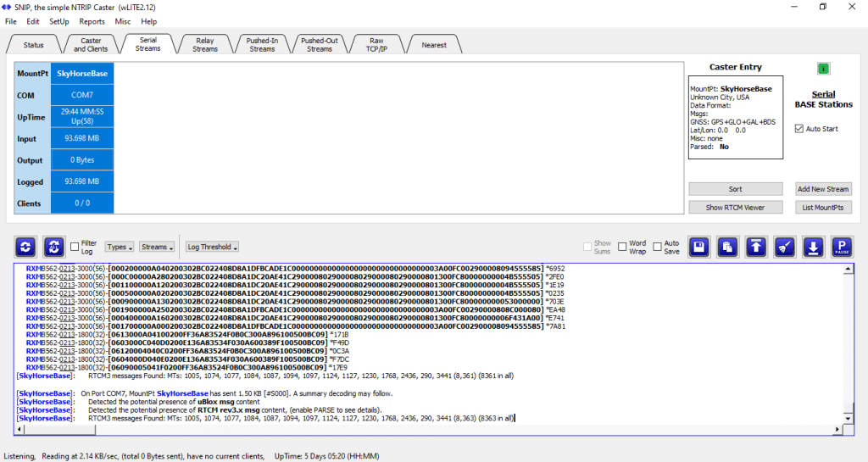Click the Add New Stream button

(x=823, y=189)
